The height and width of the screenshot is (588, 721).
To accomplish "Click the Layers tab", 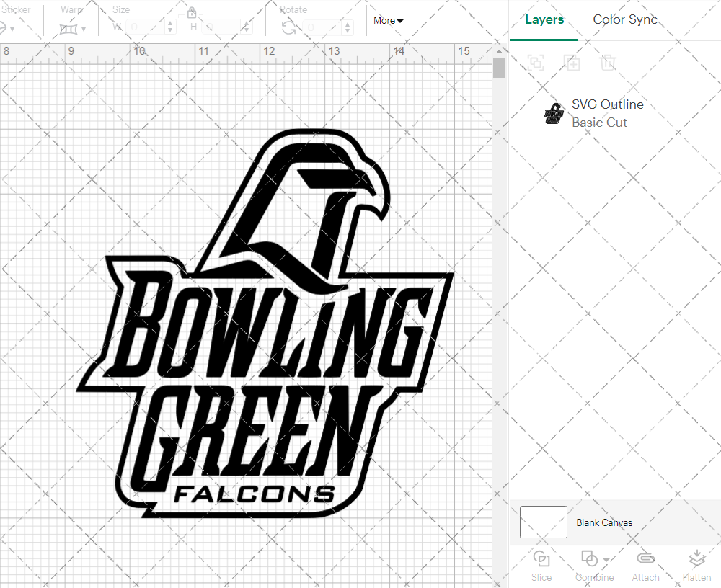I will 544,19.
